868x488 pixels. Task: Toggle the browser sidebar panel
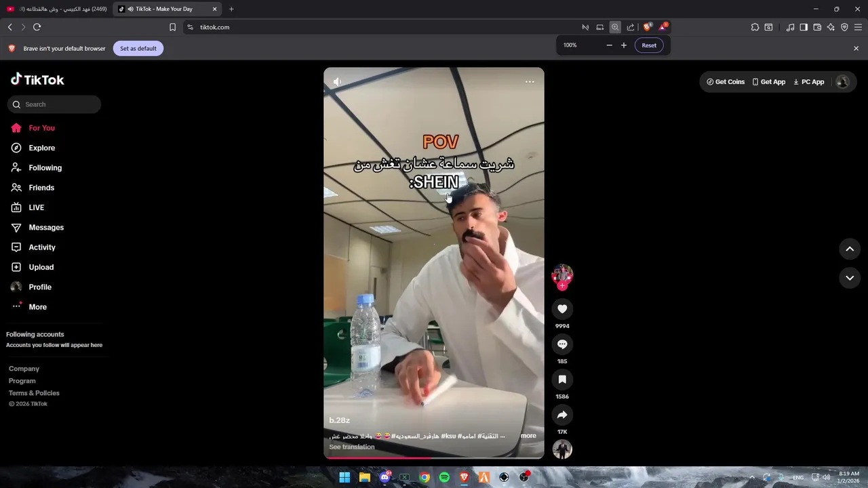(804, 27)
